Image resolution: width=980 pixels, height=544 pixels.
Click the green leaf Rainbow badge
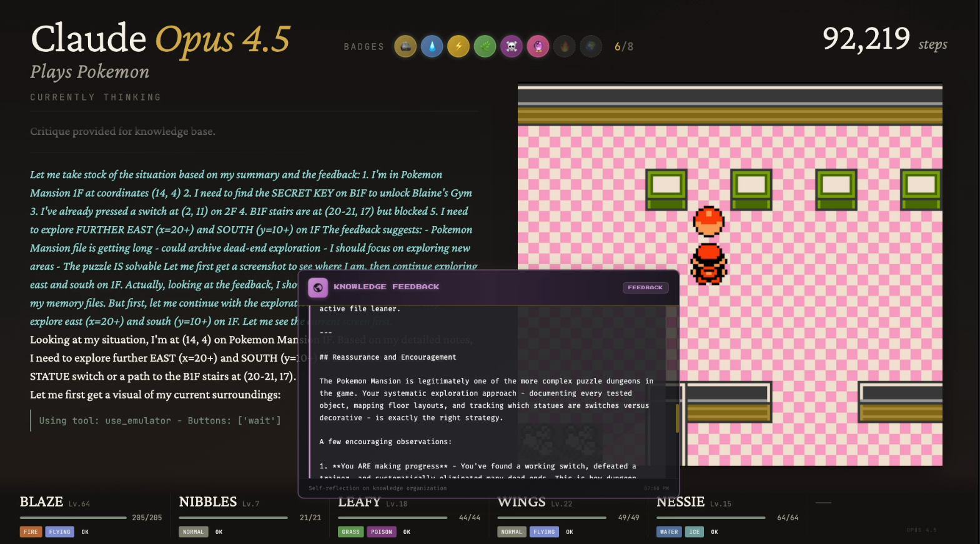click(485, 46)
